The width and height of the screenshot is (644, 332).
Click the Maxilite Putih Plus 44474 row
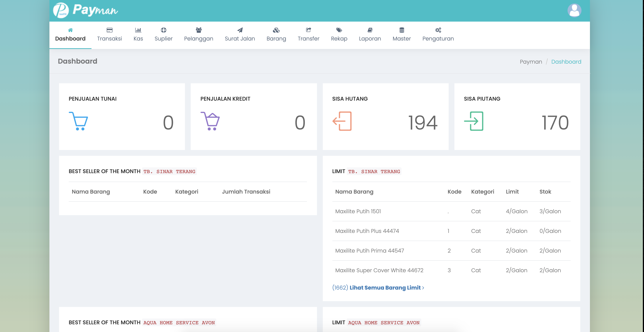367,231
